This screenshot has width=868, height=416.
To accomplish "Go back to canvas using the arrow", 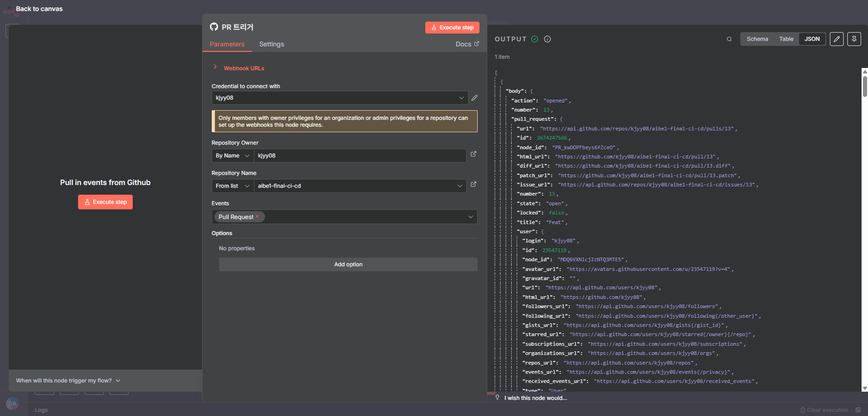I will [10, 8].
